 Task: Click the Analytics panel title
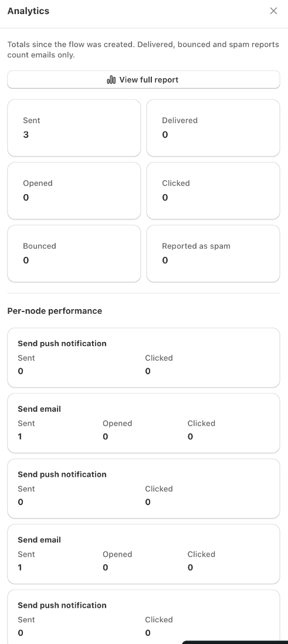coord(28,11)
